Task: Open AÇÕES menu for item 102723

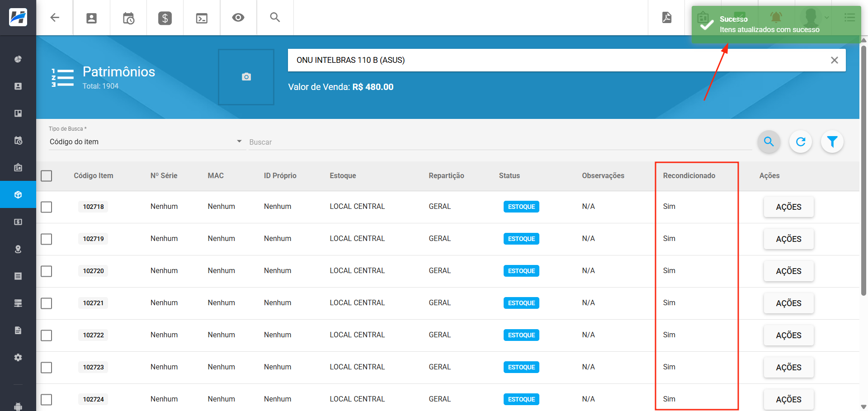Action: pyautogui.click(x=789, y=368)
